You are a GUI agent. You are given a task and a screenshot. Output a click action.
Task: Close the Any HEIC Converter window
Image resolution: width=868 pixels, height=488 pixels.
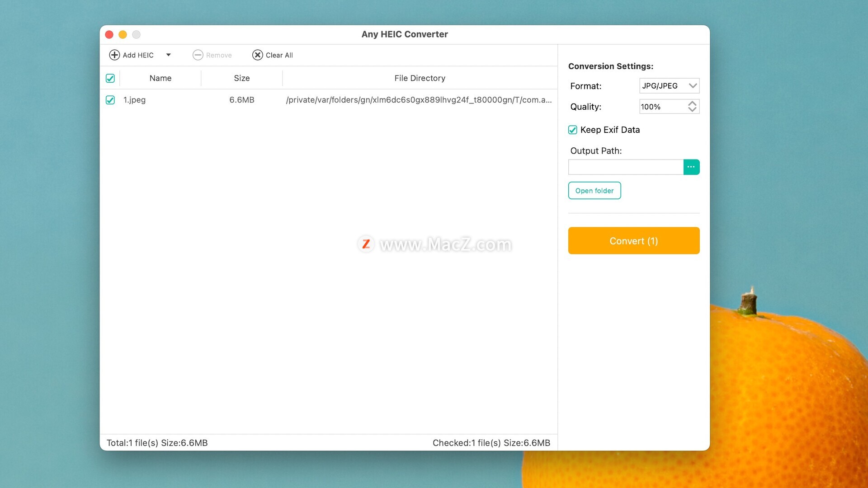click(x=109, y=34)
